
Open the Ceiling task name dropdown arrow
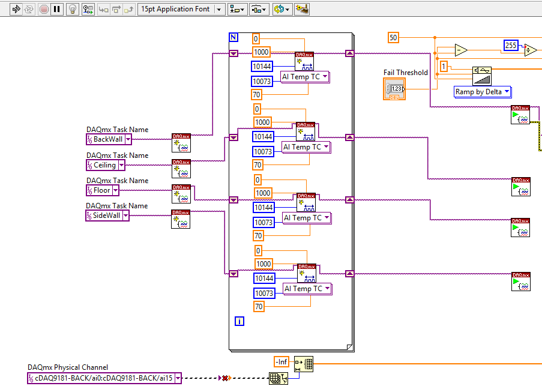(122, 165)
